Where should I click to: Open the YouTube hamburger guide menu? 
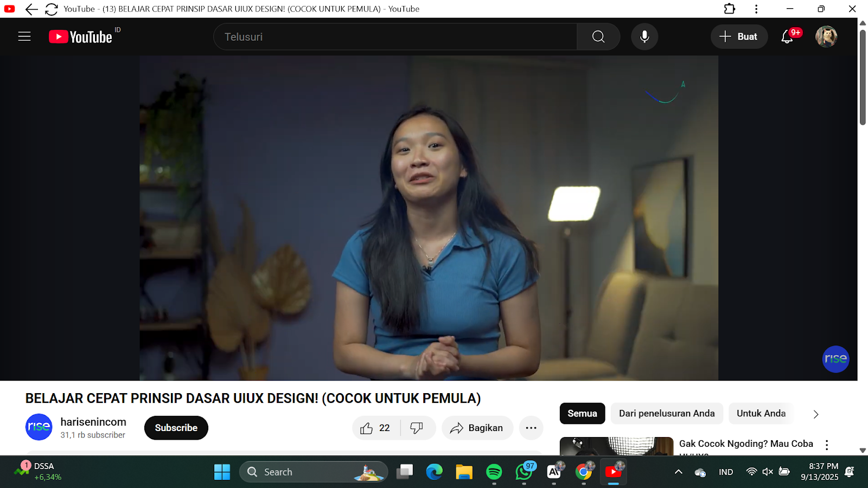pyautogui.click(x=24, y=36)
